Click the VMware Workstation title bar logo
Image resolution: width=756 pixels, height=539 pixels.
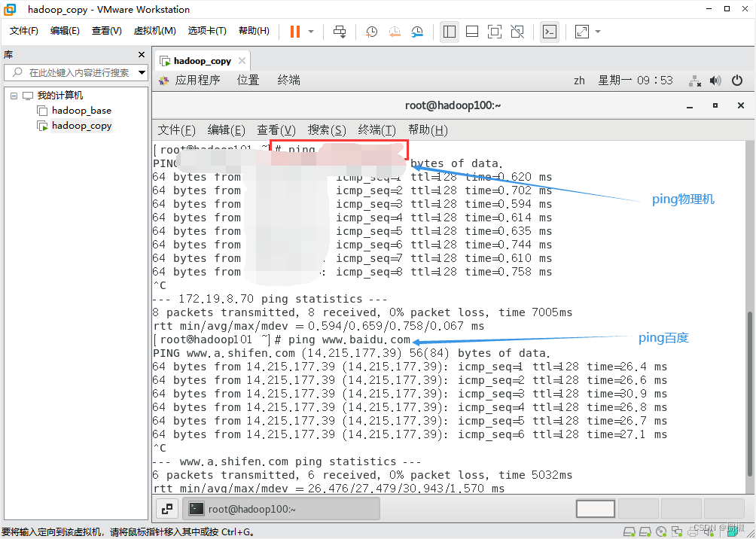coord(10,9)
